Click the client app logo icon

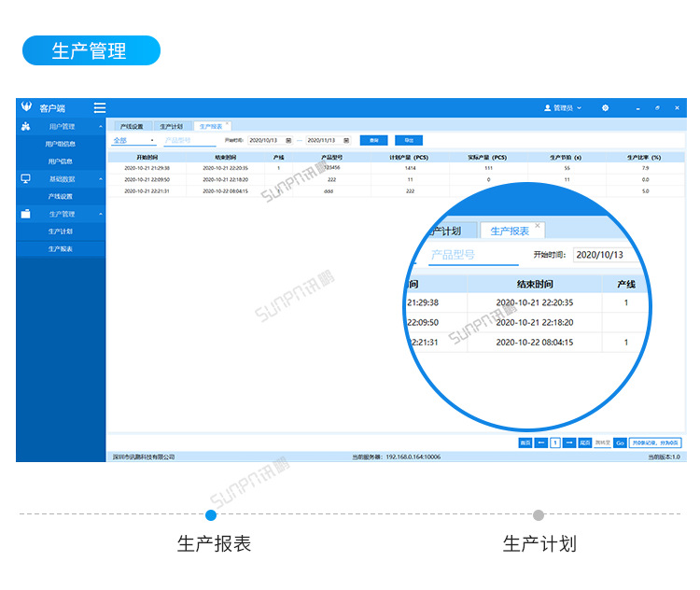(26, 106)
